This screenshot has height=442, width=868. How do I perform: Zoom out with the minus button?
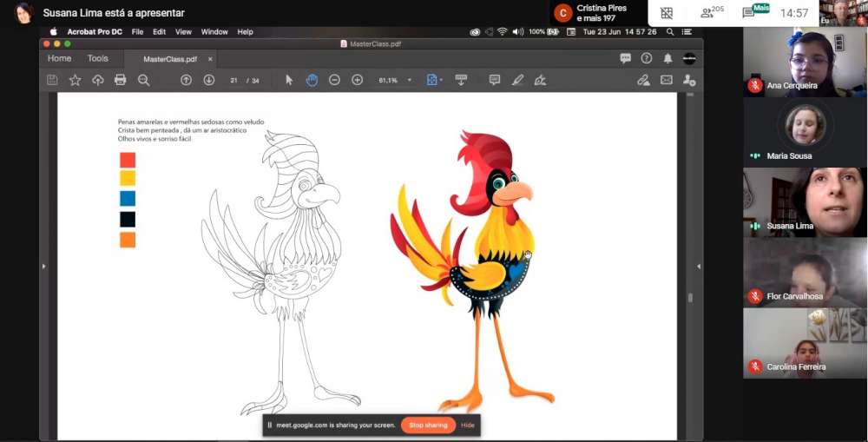click(x=334, y=80)
